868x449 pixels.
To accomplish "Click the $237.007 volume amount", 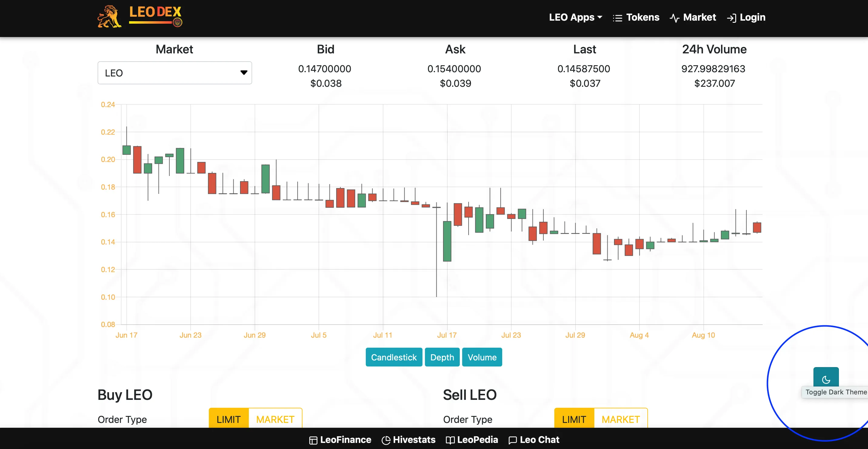I will [715, 83].
